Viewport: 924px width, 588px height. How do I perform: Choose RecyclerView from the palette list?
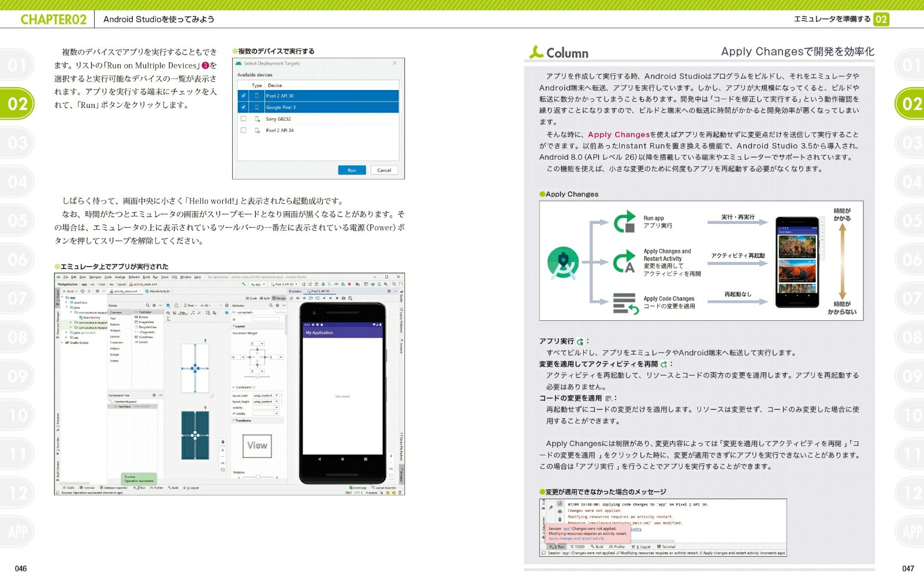(146, 327)
